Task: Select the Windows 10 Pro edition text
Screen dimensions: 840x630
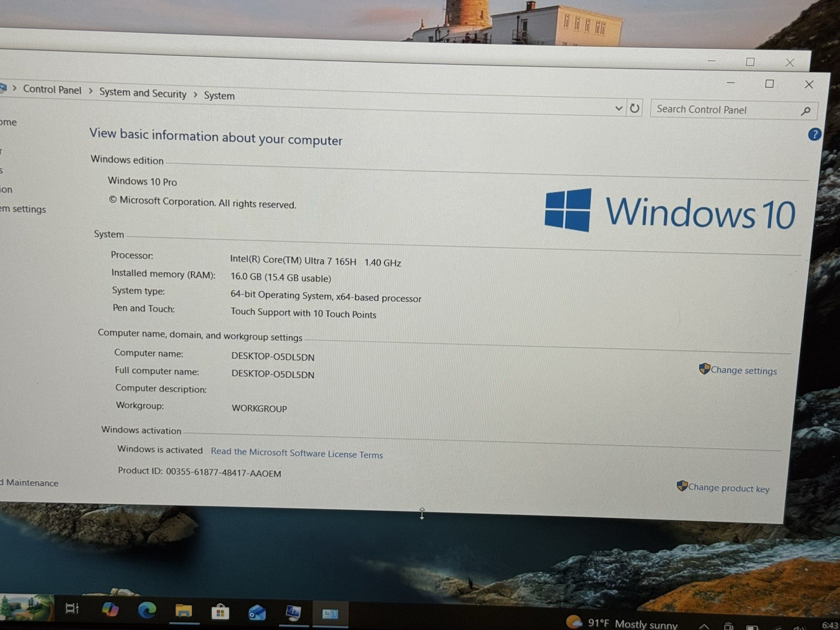Action: (x=142, y=181)
